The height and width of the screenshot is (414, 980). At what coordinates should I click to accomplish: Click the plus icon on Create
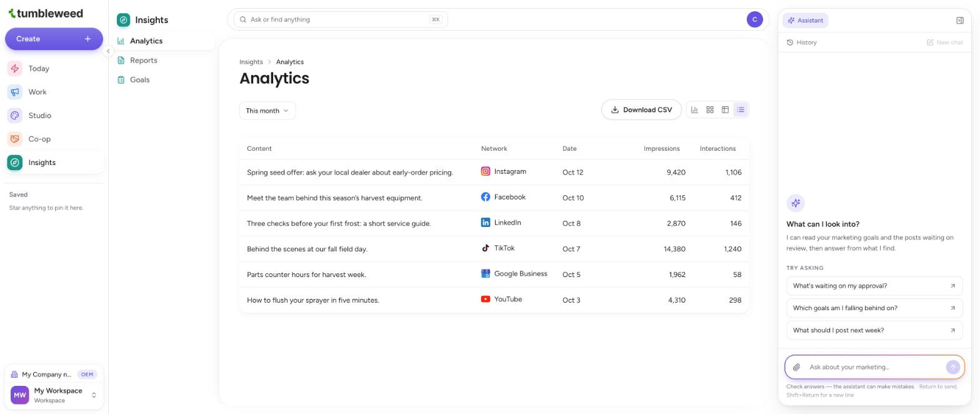[88, 39]
